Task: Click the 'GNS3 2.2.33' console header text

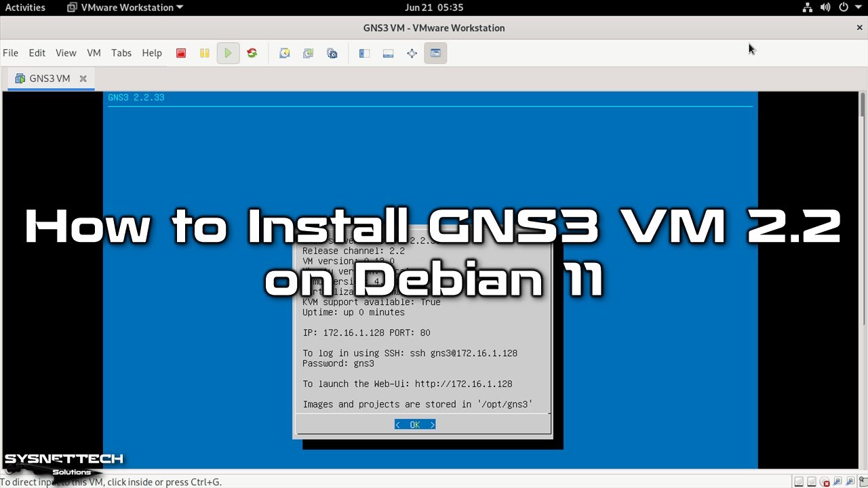Action: pos(136,98)
